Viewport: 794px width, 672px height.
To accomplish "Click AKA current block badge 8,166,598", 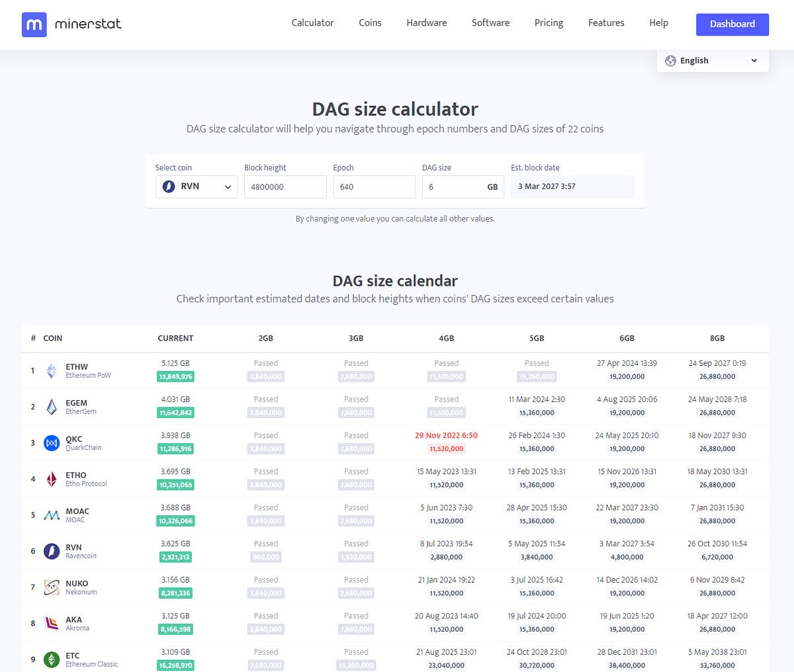I will click(175, 629).
